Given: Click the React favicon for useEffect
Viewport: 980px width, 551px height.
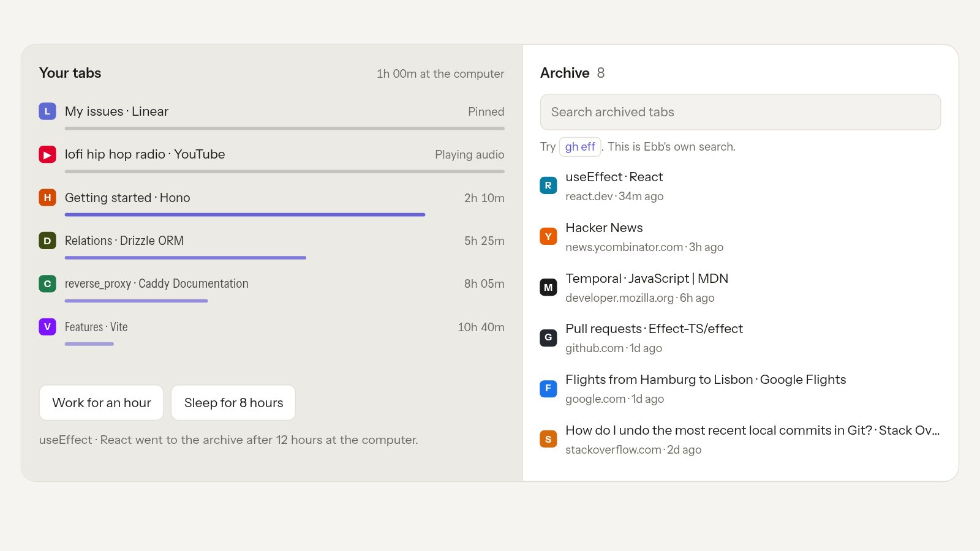Looking at the screenshot, I should pyautogui.click(x=548, y=186).
